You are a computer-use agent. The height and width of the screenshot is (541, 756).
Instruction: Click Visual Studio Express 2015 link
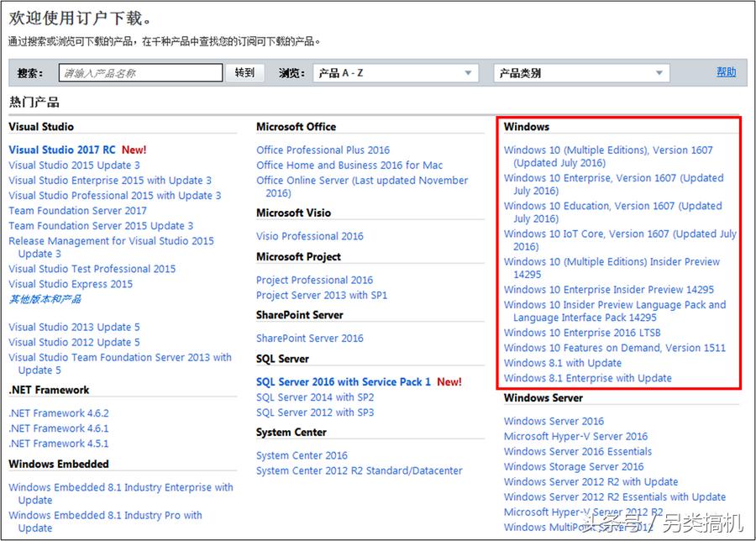(x=71, y=284)
